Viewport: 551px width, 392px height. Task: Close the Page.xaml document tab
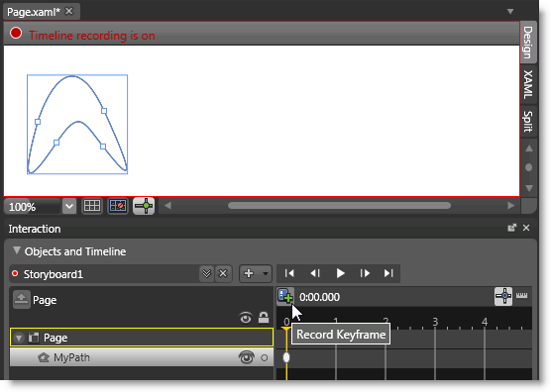click(x=69, y=11)
